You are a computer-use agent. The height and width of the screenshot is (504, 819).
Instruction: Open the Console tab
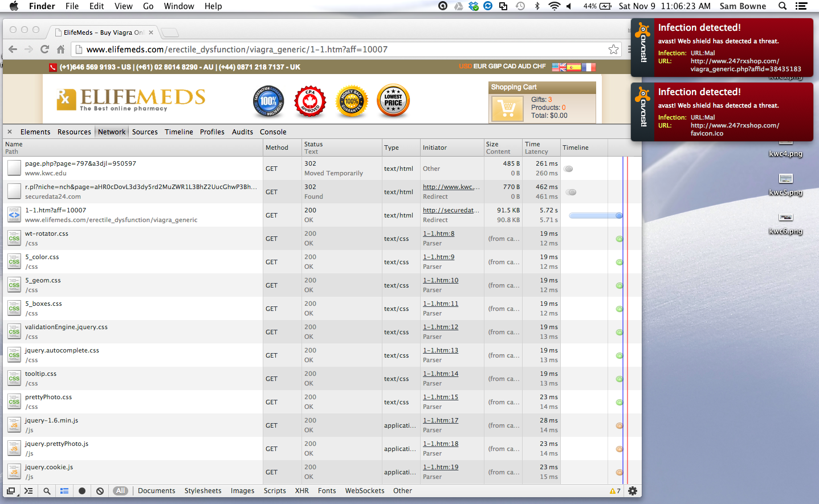pyautogui.click(x=273, y=132)
